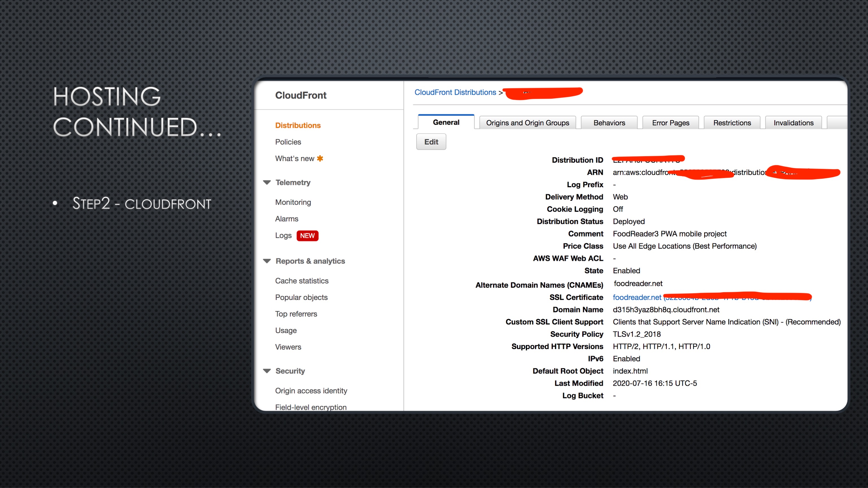
Task: Click the HTTP/2, HTTP/1.1, HTTP/1.0 value
Action: (x=661, y=346)
